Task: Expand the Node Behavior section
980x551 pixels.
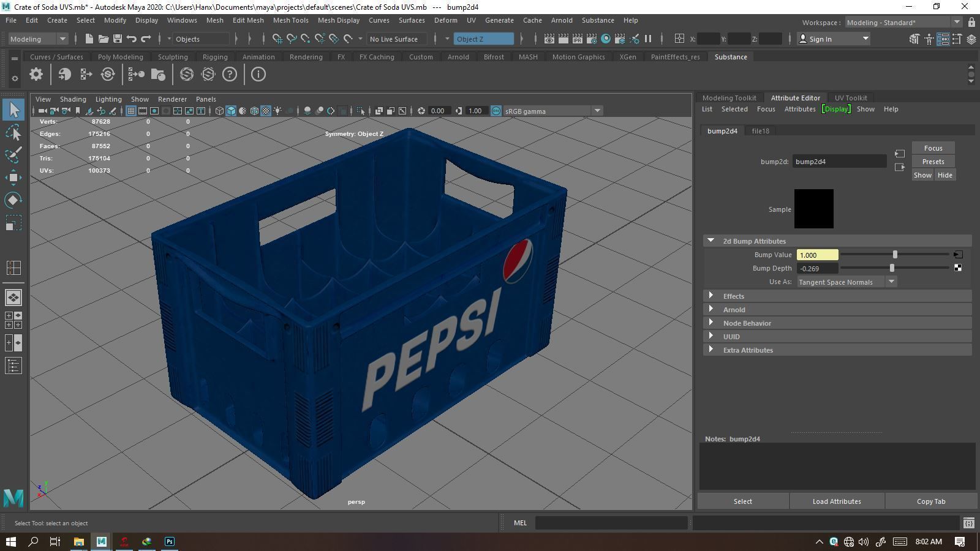Action: pyautogui.click(x=710, y=323)
